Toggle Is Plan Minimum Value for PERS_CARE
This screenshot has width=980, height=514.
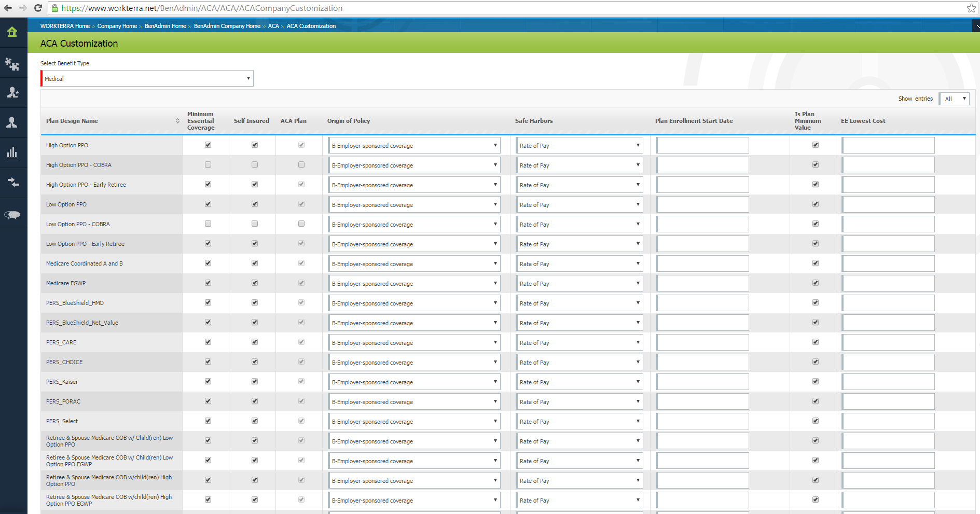(816, 342)
